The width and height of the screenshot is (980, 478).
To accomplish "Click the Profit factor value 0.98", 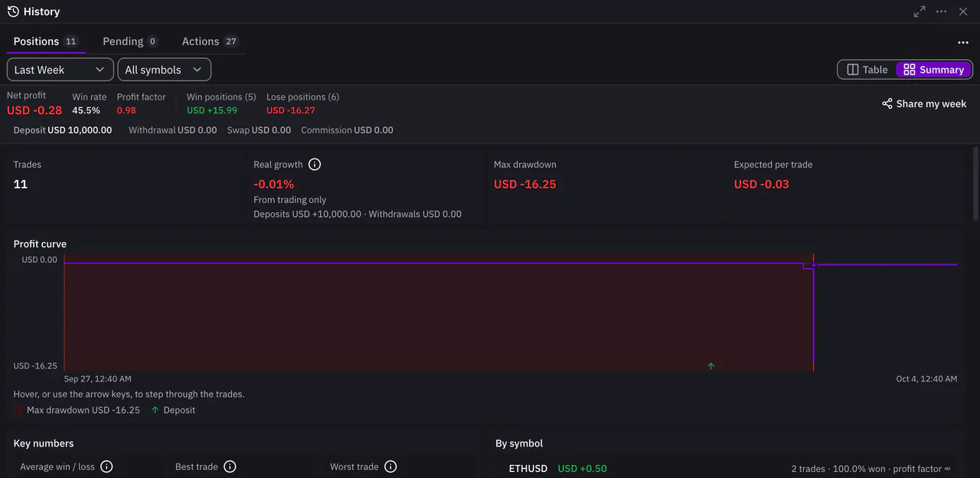I will [126, 110].
